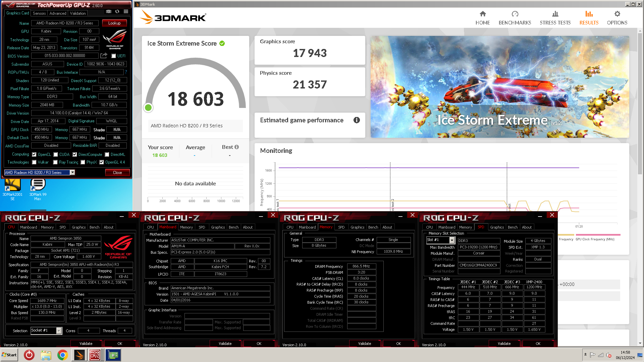Viewport: 644px width, 362px height.
Task: Toggle the PhysX checkbox
Action: coord(83,162)
